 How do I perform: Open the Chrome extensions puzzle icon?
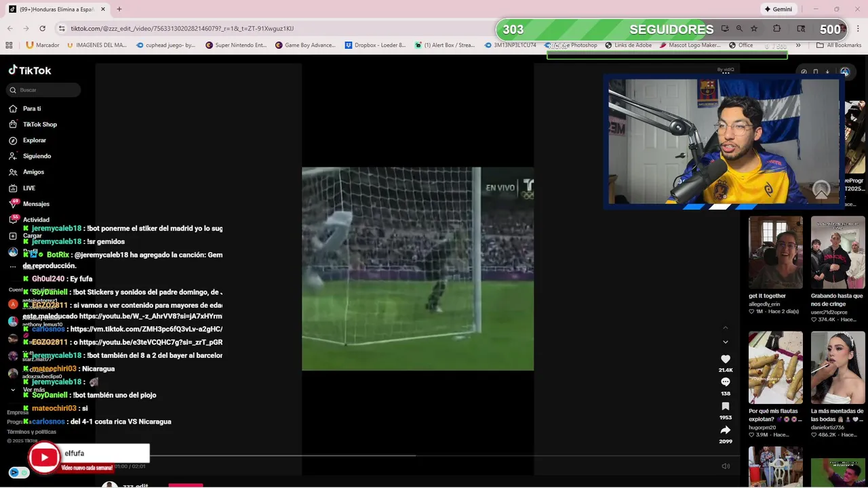tap(776, 28)
